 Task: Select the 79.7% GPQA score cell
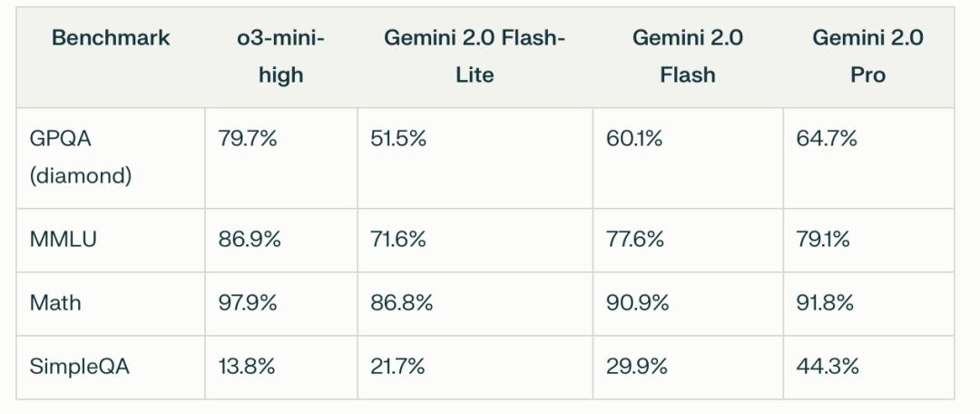pos(248,139)
